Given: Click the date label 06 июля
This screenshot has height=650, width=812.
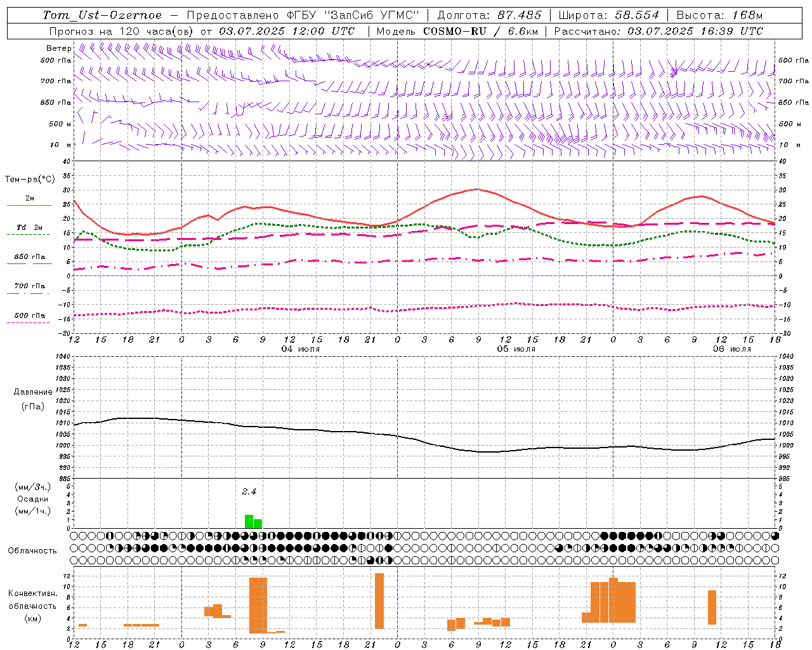Looking at the screenshot, I should pyautogui.click(x=732, y=349).
